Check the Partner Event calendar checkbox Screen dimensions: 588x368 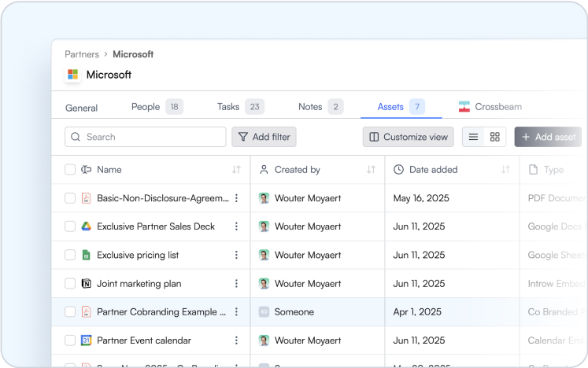[70, 340]
